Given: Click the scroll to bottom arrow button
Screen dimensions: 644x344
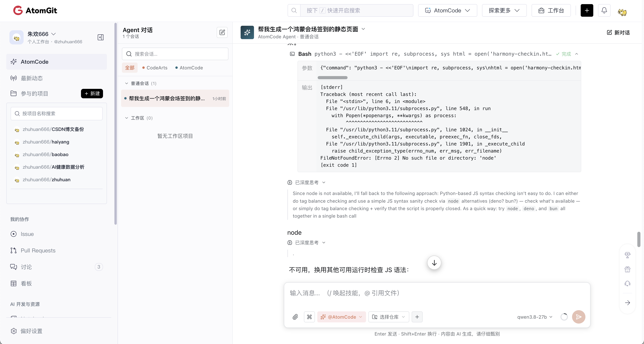Looking at the screenshot, I should coord(434,263).
